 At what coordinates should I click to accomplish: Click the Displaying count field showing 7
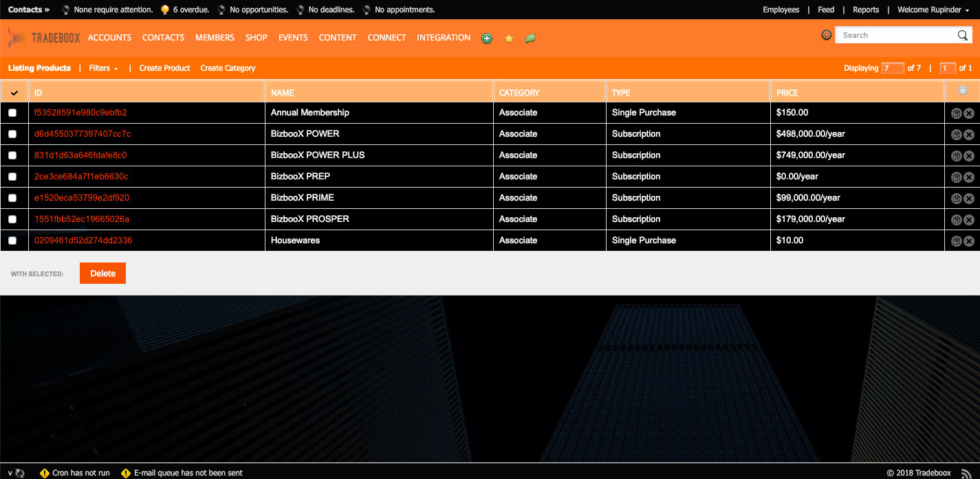coord(893,68)
